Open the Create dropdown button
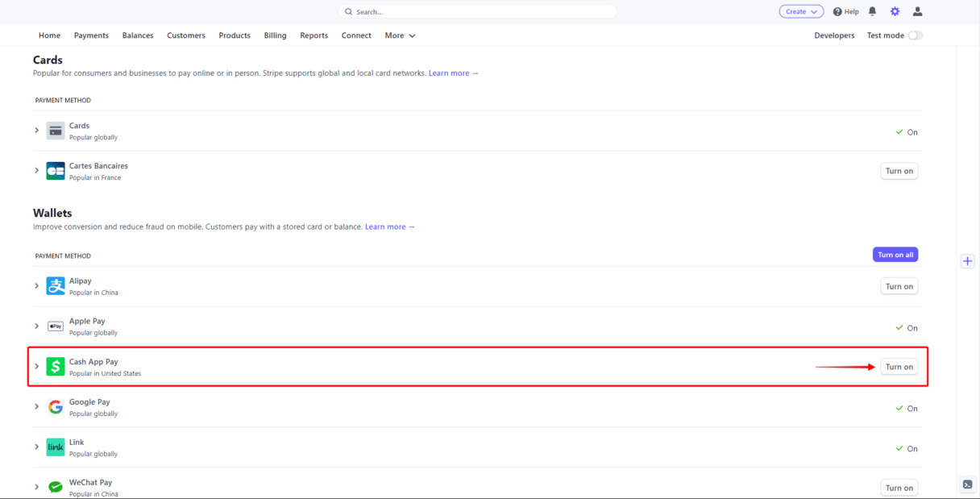Image resolution: width=980 pixels, height=499 pixels. 801,11
